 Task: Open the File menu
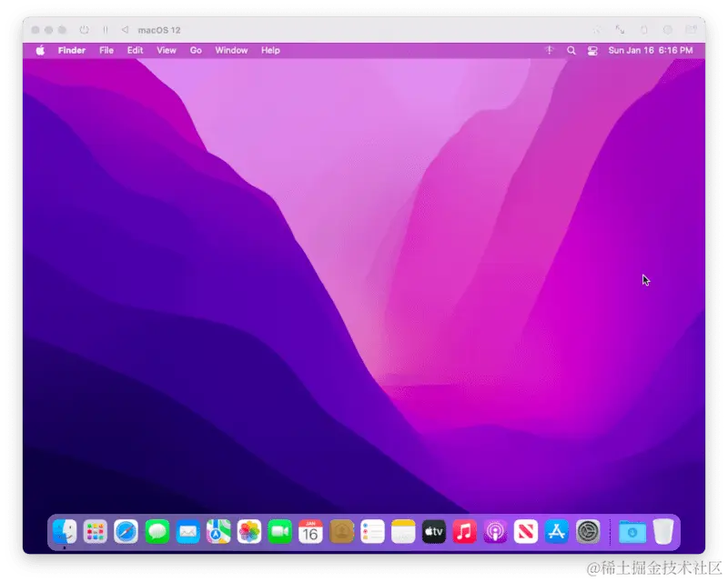coord(106,51)
